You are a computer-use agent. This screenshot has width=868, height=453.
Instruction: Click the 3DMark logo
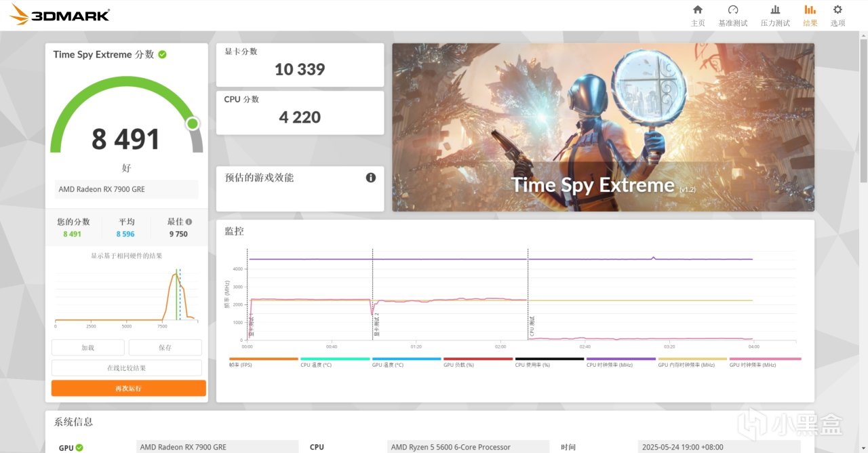[60, 14]
